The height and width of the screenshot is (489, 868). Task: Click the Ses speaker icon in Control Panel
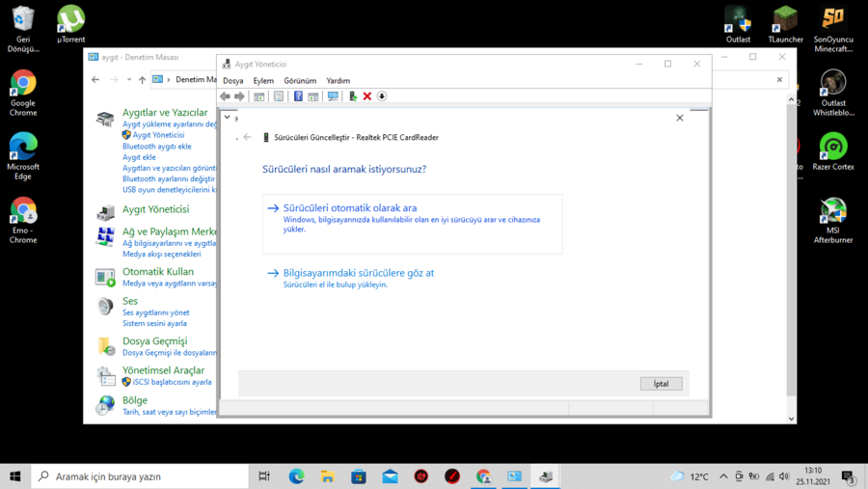(104, 307)
